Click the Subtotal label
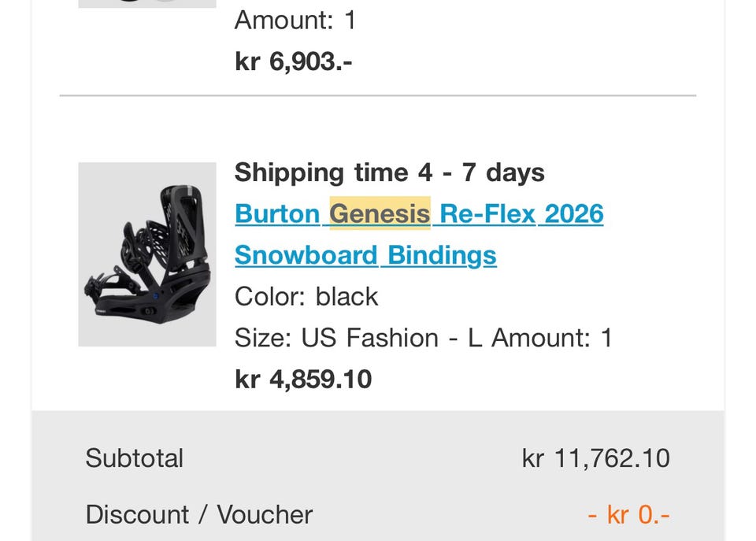This screenshot has width=756, height=541. pyautogui.click(x=135, y=458)
